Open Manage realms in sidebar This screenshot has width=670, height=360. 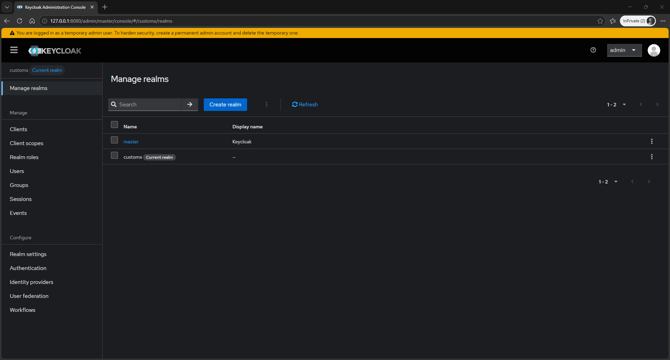[52, 88]
